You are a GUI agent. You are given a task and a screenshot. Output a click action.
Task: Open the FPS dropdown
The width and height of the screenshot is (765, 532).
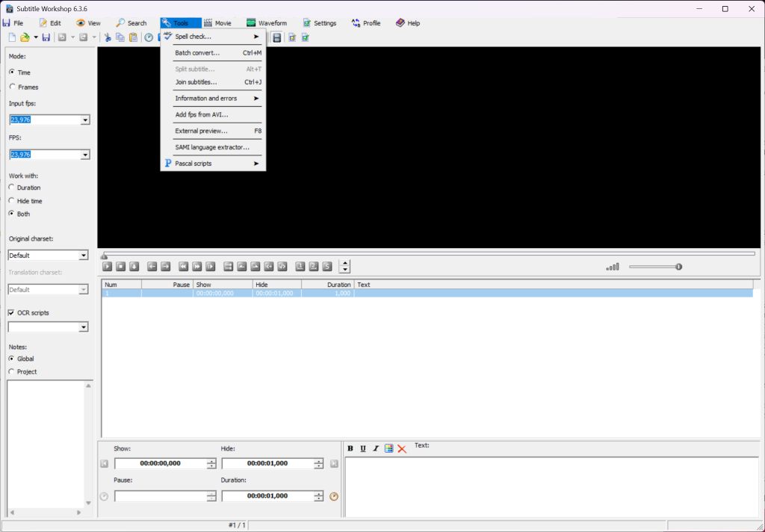click(85, 155)
